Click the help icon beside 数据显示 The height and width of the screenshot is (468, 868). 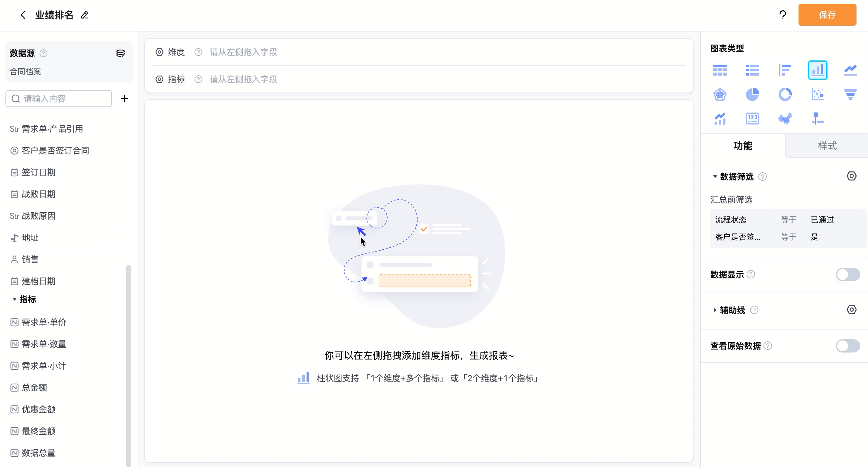coord(751,274)
